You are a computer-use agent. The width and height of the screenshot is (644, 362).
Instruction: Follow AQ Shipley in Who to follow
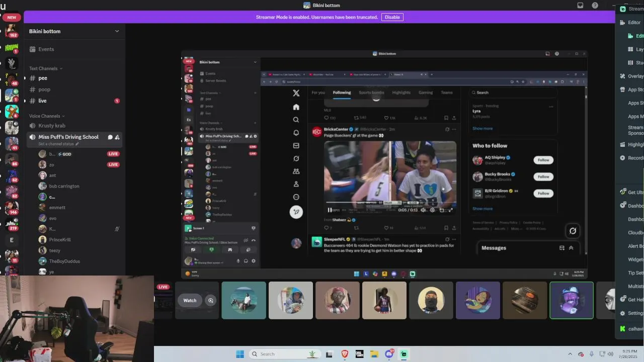pos(543,160)
